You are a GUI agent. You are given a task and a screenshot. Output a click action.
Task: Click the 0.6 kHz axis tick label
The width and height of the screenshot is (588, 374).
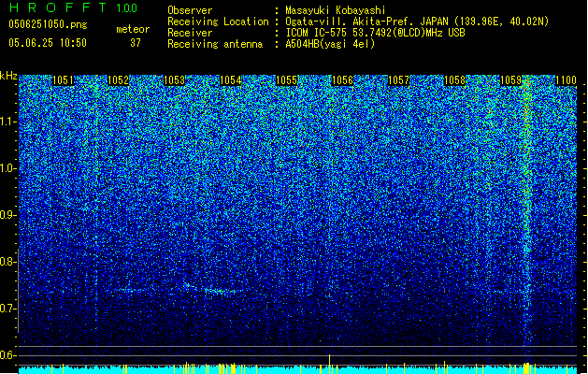tap(8, 355)
